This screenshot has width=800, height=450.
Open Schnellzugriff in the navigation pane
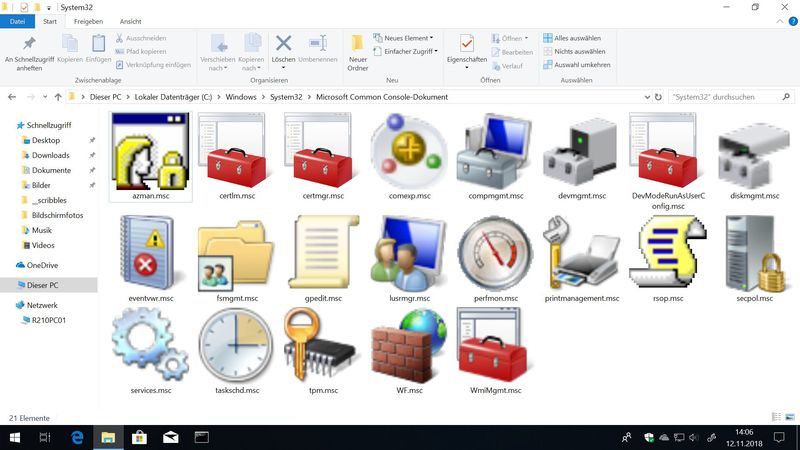49,125
